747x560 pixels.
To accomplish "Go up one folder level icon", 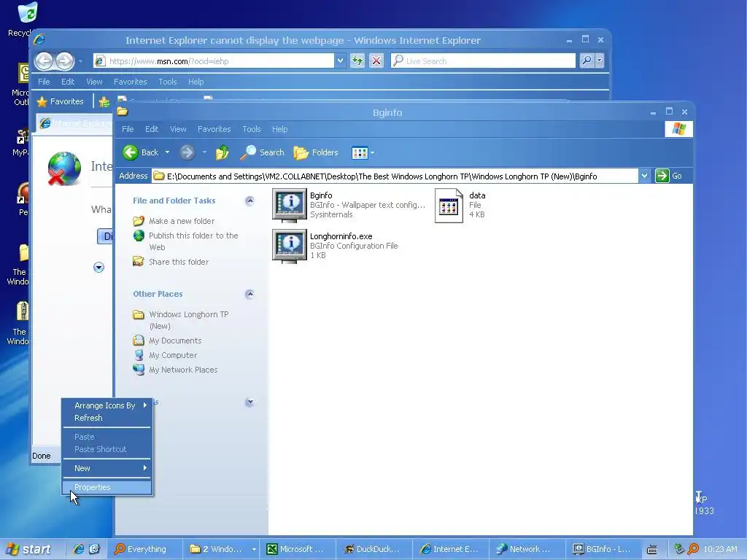I will pyautogui.click(x=222, y=152).
